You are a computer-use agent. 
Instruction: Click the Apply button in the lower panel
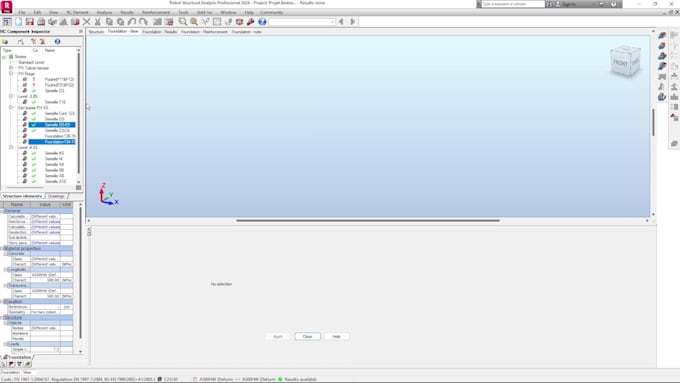pyautogui.click(x=278, y=337)
